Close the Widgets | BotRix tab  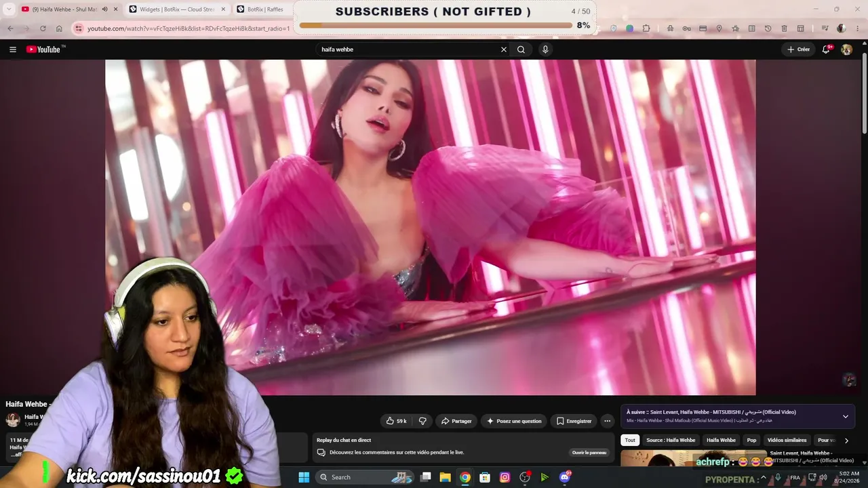223,9
